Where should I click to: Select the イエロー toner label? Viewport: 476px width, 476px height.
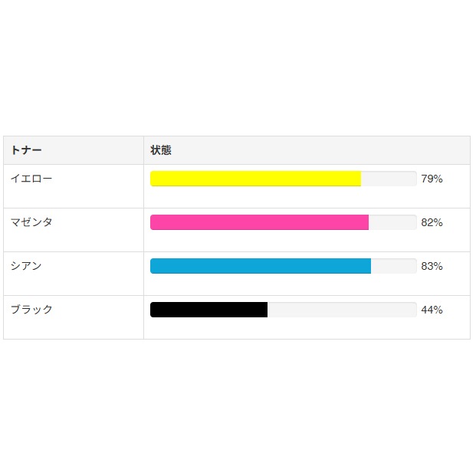(x=31, y=179)
